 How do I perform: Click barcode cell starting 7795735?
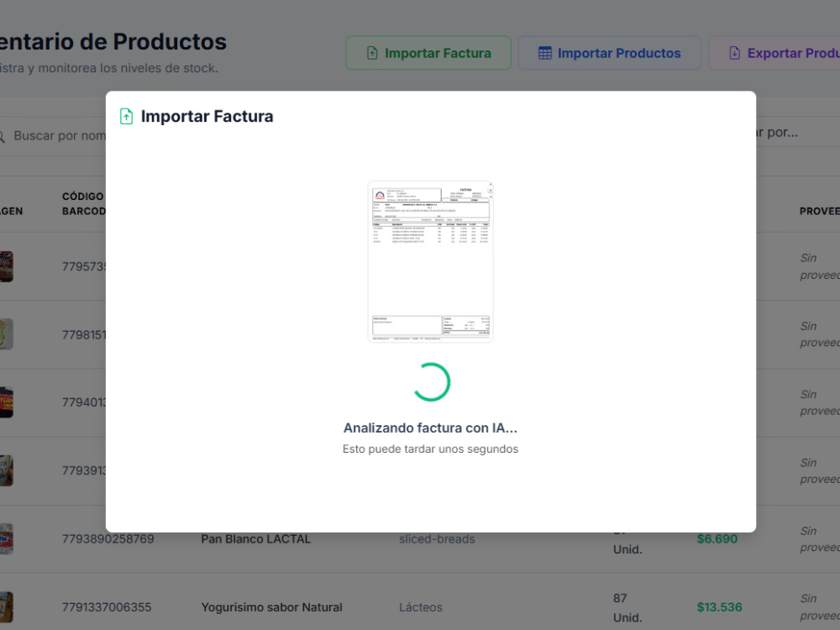[x=84, y=266]
